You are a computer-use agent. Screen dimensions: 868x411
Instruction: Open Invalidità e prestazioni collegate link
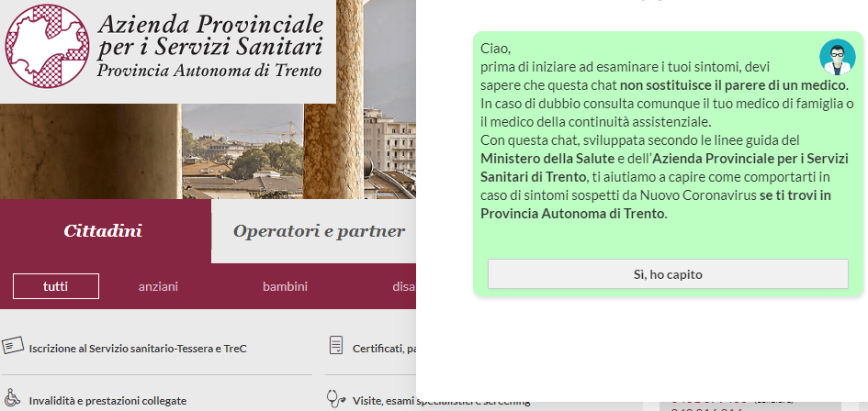click(107, 401)
